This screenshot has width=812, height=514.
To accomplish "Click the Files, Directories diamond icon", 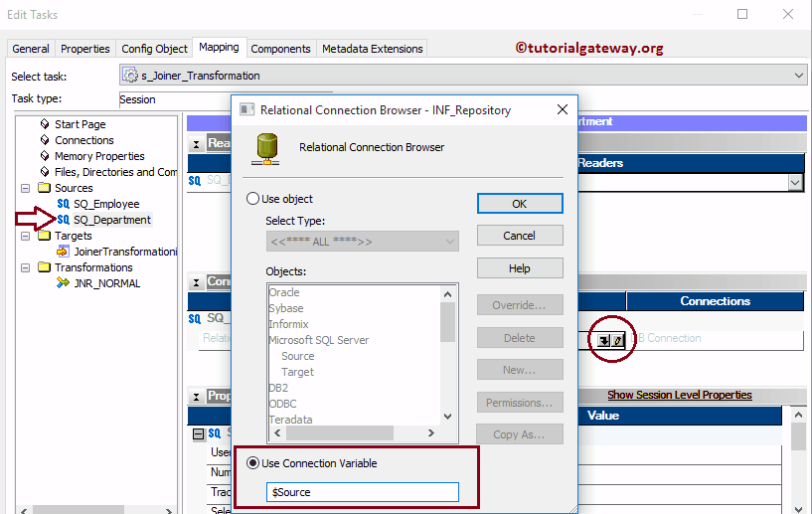I will point(45,172).
